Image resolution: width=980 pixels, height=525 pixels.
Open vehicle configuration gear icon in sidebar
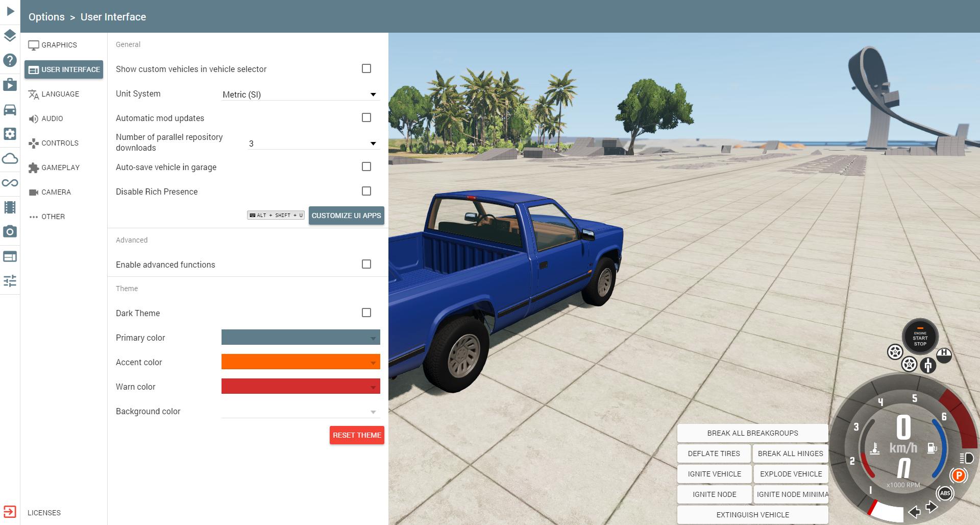[10, 133]
